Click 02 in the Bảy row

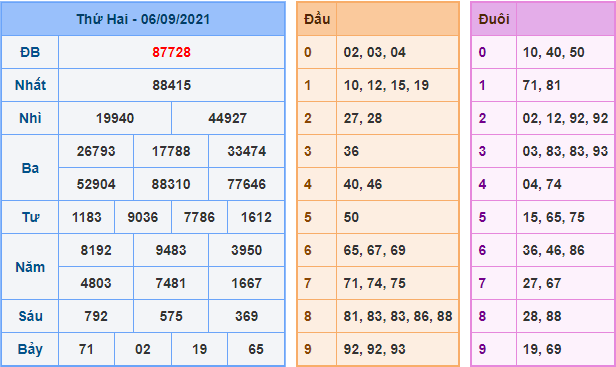pos(143,349)
